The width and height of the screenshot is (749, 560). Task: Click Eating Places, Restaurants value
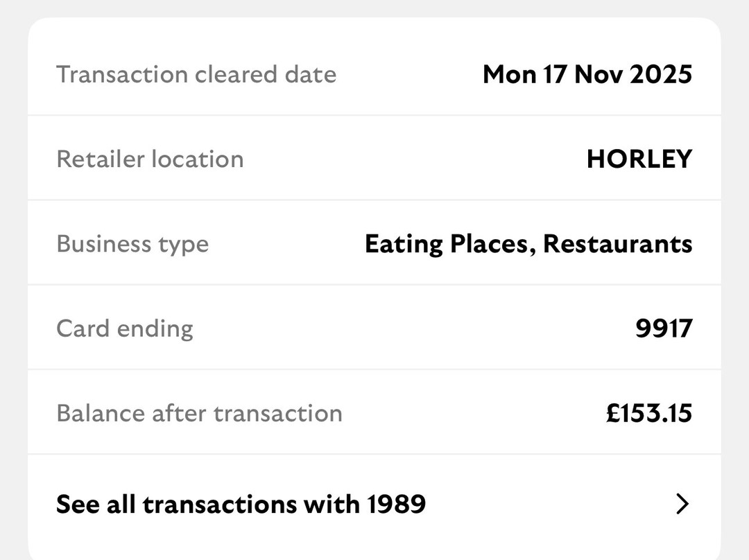tap(528, 244)
